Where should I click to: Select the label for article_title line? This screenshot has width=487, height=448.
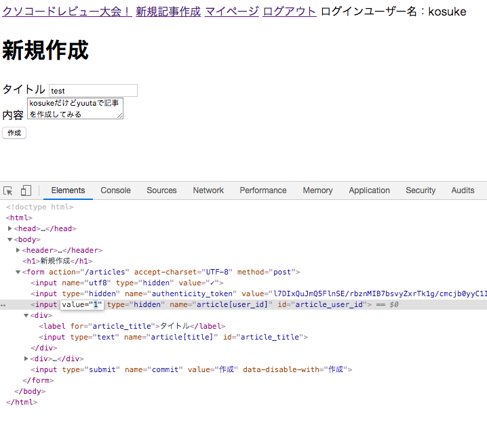[132, 326]
